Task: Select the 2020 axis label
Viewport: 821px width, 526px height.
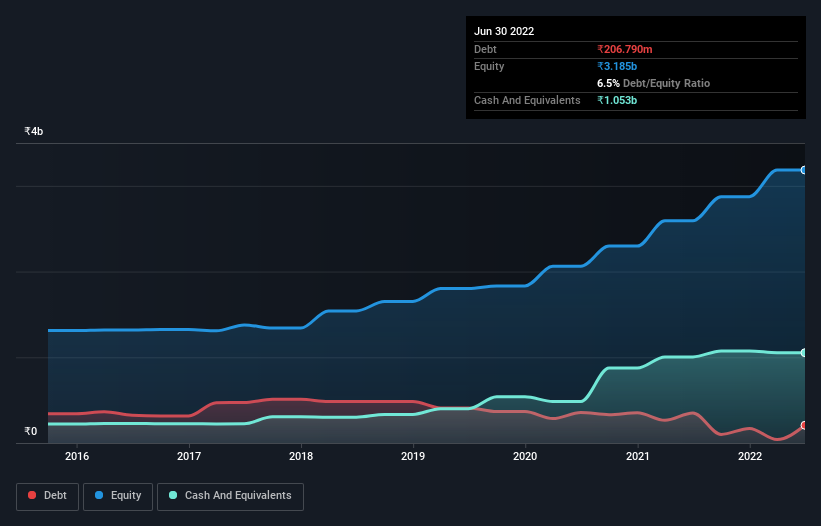Action: [525, 456]
